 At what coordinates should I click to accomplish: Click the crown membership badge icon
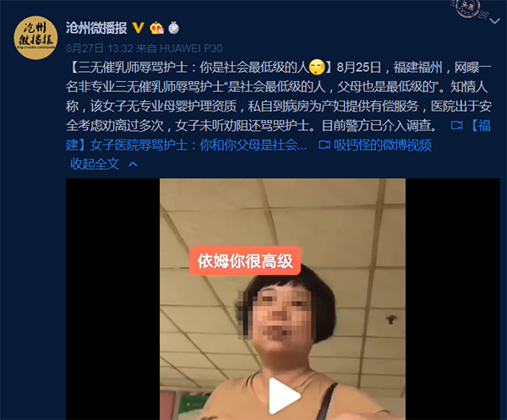coord(157,28)
